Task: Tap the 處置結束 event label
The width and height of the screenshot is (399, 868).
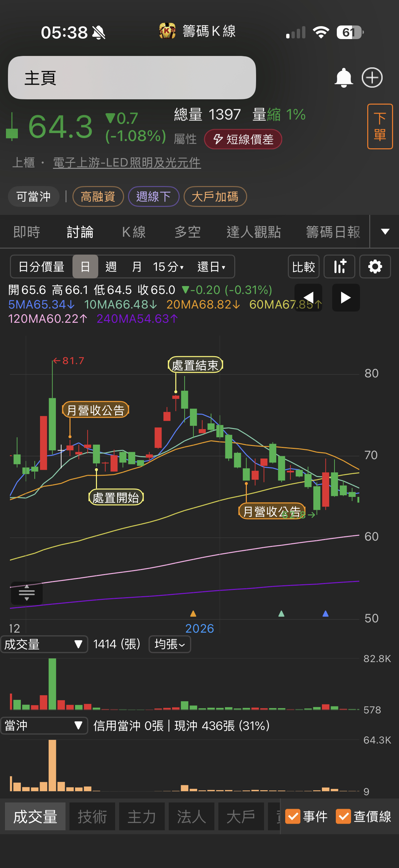Action: 195,365
